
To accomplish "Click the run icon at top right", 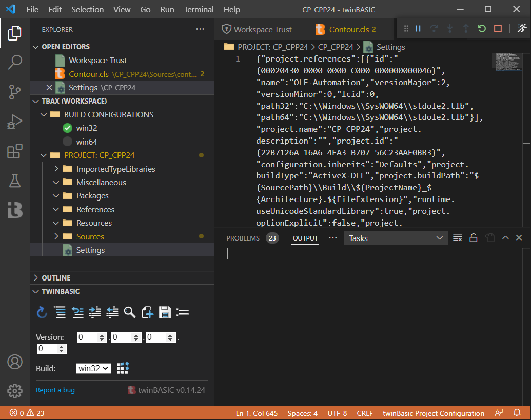I will point(522,29).
